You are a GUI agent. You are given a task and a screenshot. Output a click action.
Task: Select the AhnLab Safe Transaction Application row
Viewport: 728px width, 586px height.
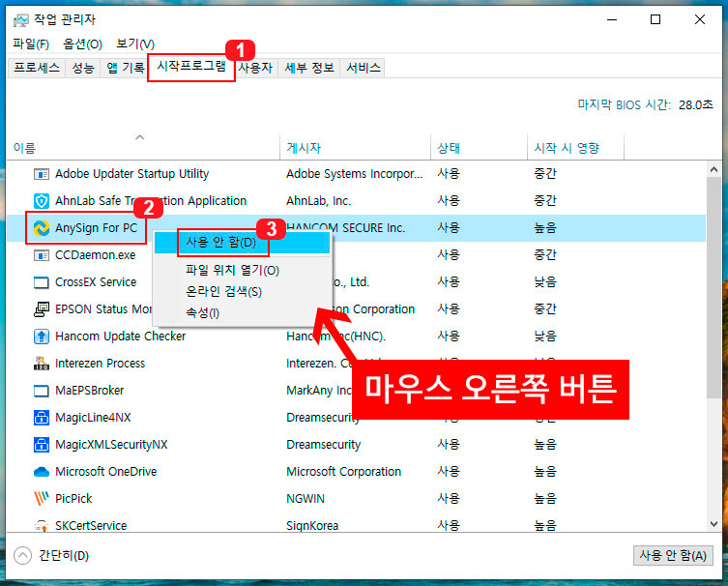[356, 201]
